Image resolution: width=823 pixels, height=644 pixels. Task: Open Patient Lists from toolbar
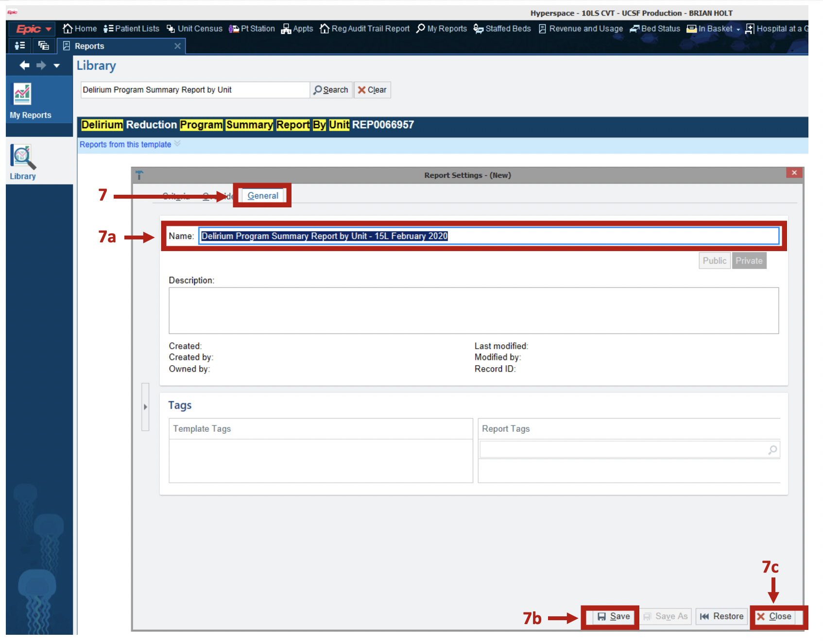131,29
